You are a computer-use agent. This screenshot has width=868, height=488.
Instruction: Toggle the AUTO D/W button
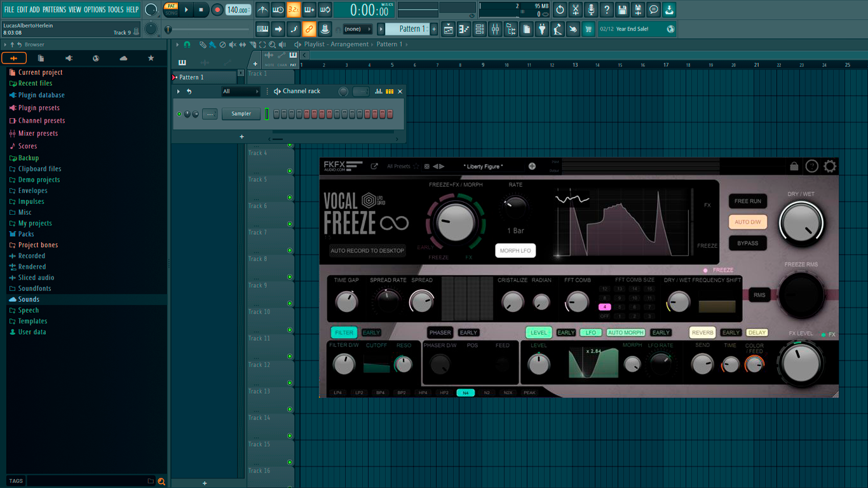pos(748,222)
